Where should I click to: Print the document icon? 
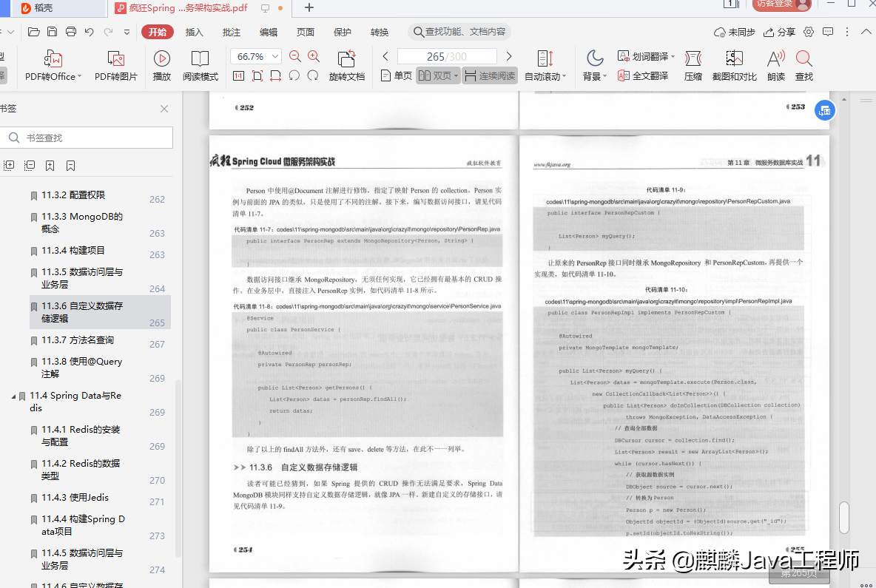pyautogui.click(x=71, y=32)
